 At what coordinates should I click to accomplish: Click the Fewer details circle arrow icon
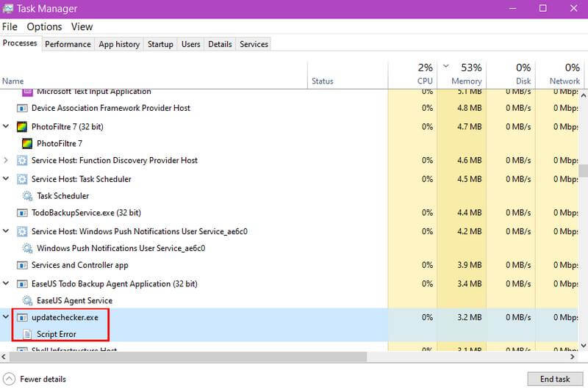click(x=9, y=379)
